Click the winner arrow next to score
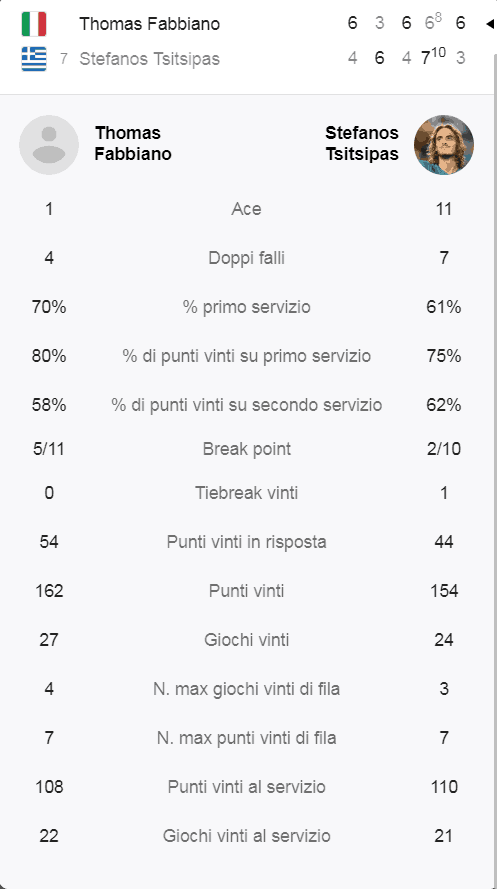The image size is (497, 889). pos(490,24)
